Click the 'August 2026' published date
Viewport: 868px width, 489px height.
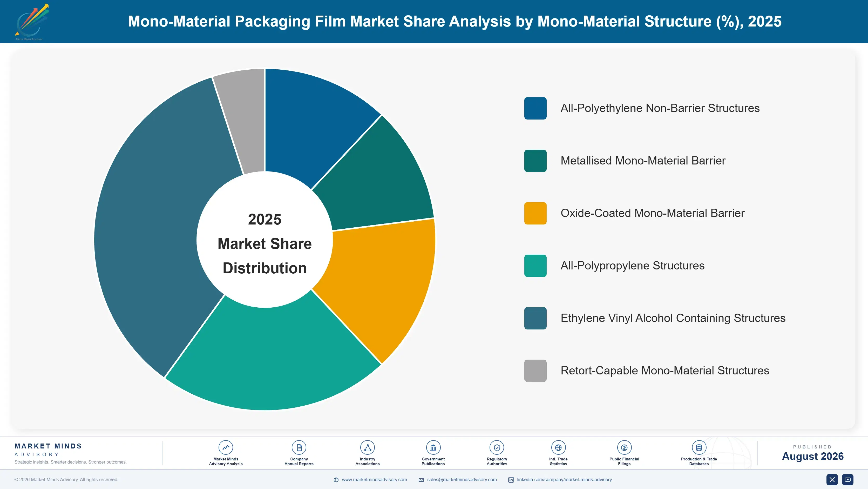(812, 456)
